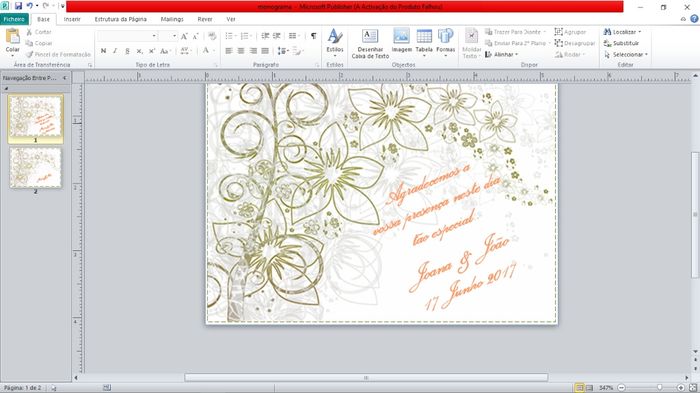Switch to two-page spread view icon
This screenshot has height=393, width=700.
click(x=589, y=388)
